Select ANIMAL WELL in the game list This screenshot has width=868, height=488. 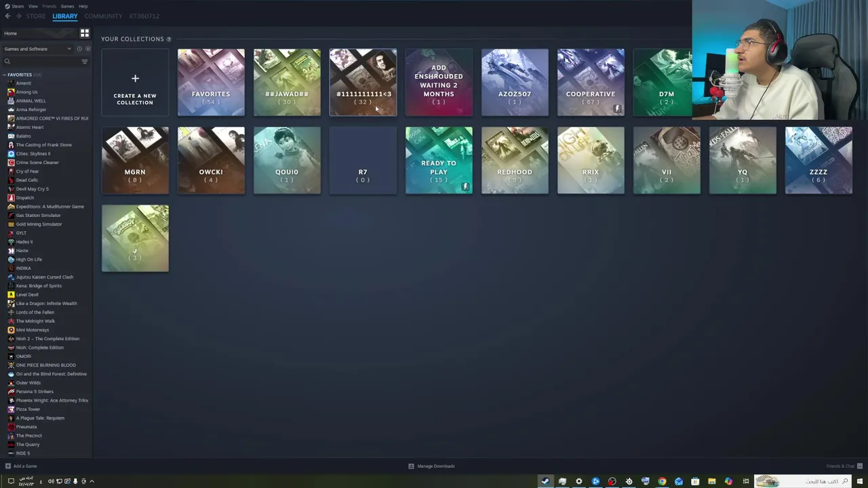click(31, 101)
